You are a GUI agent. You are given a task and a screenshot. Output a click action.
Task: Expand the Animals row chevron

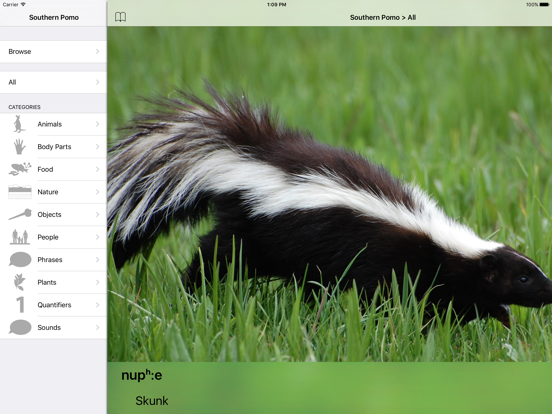98,124
